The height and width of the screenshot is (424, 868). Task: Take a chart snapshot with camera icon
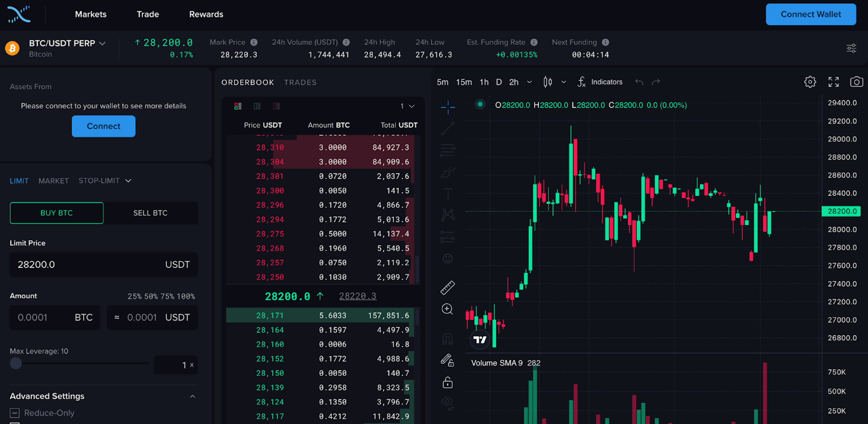(x=856, y=82)
